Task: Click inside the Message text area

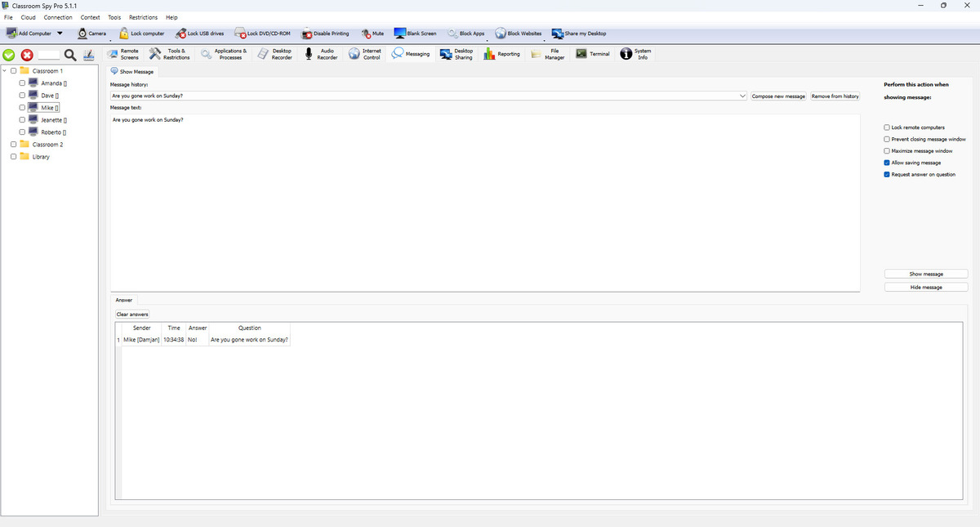Action: pyautogui.click(x=484, y=204)
